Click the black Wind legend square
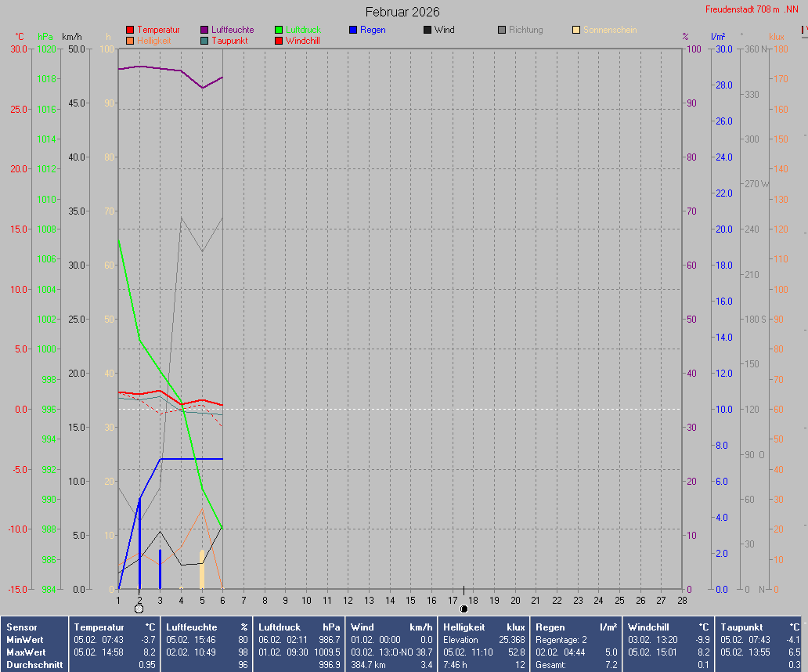Image resolution: width=808 pixels, height=672 pixels. (427, 31)
